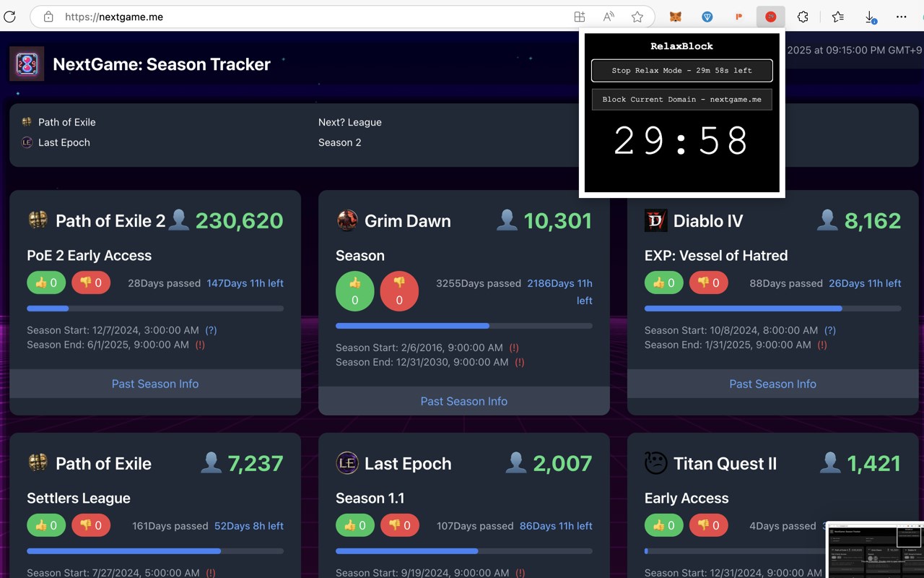This screenshot has height=578, width=924.
Task: Upvote PoE 2 Early Access season
Action: 46,282
